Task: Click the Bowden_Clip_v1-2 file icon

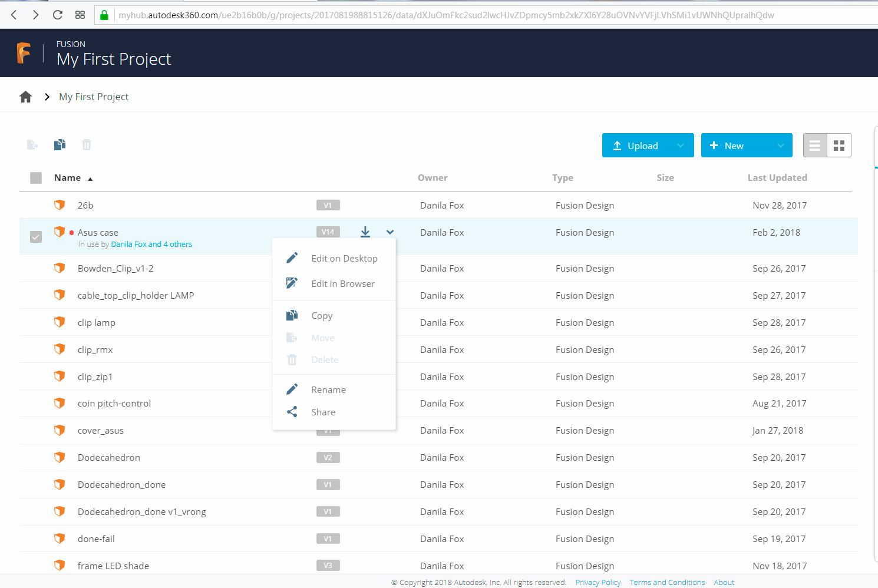Action: tap(60, 268)
